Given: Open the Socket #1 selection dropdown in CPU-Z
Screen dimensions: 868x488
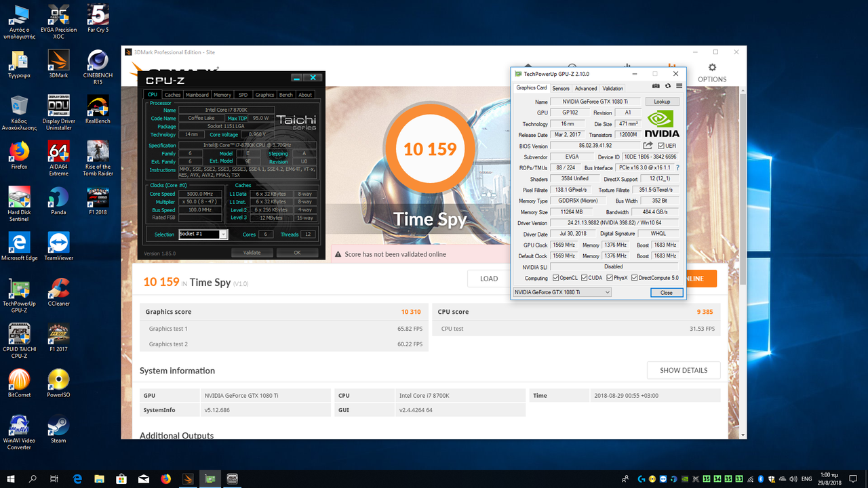Looking at the screenshot, I should (x=203, y=235).
